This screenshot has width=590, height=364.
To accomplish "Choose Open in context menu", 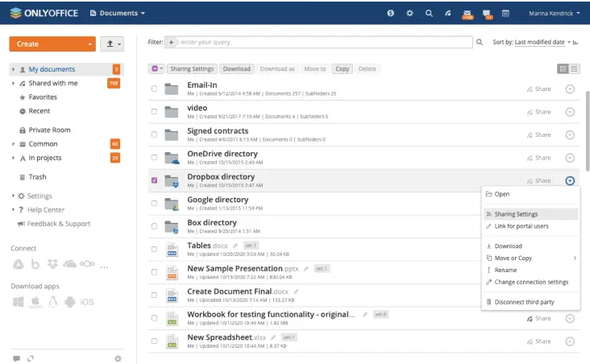I will pyautogui.click(x=530, y=194).
